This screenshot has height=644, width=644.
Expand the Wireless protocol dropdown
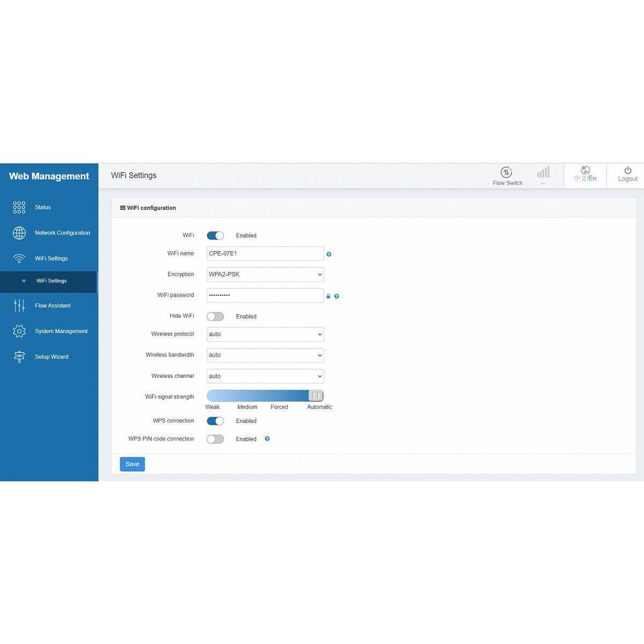click(265, 334)
